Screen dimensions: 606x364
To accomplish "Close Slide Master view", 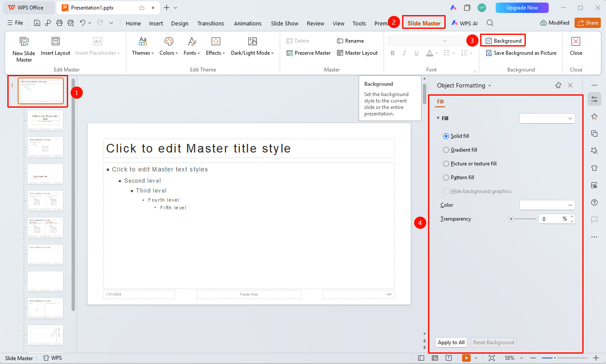I will tap(576, 47).
